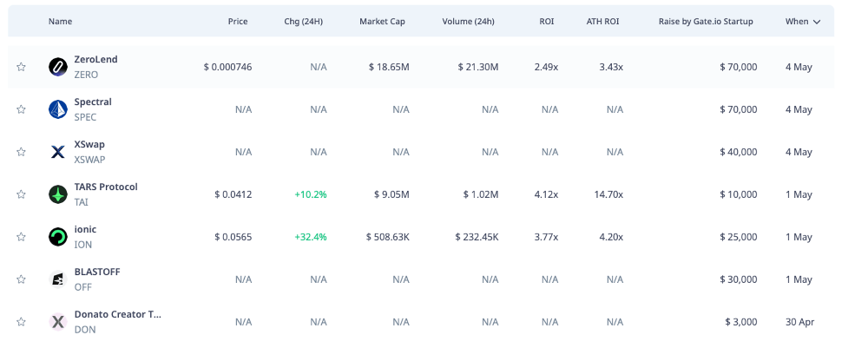Sort by Raise by Gate.io Startup header
Image resolution: width=868 pixels, height=348 pixels.
706,22
